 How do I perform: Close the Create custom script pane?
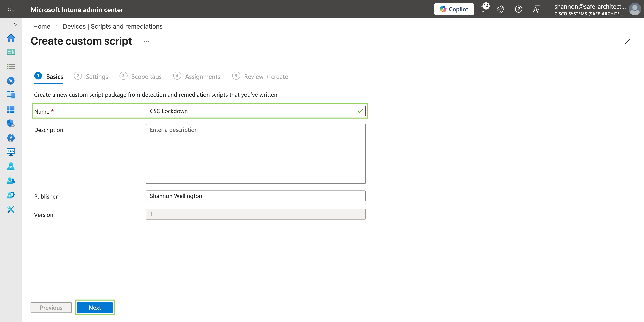coord(628,41)
